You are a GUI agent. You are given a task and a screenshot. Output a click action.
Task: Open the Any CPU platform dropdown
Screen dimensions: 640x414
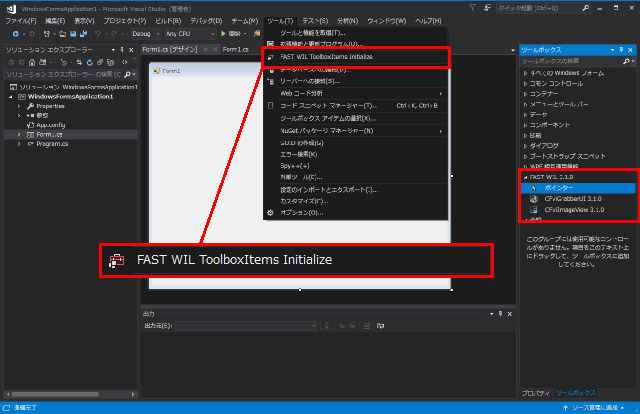[x=190, y=34]
